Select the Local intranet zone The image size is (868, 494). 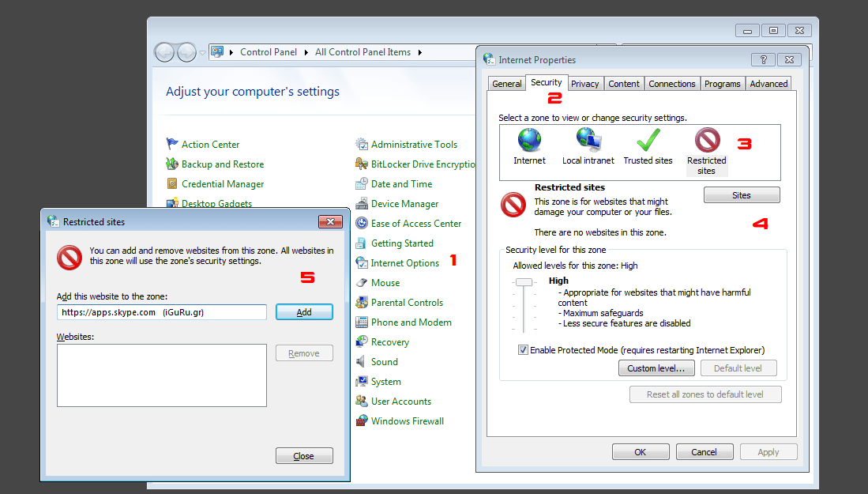point(588,147)
